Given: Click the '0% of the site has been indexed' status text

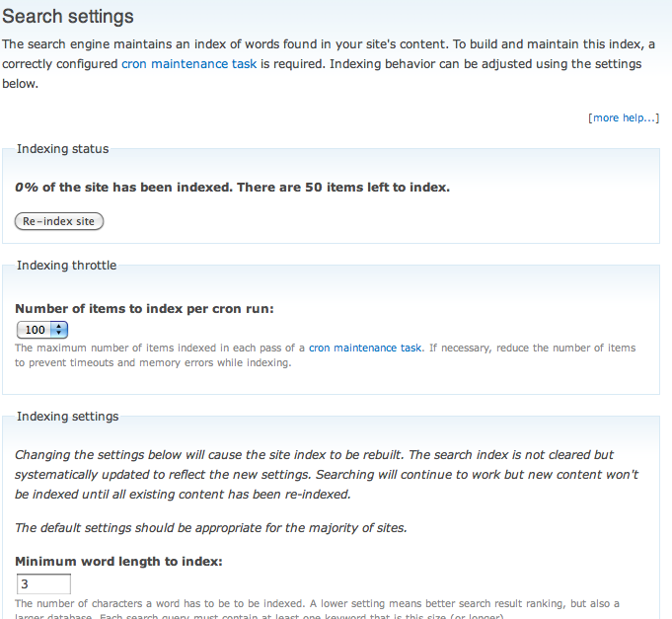Looking at the screenshot, I should [232, 188].
